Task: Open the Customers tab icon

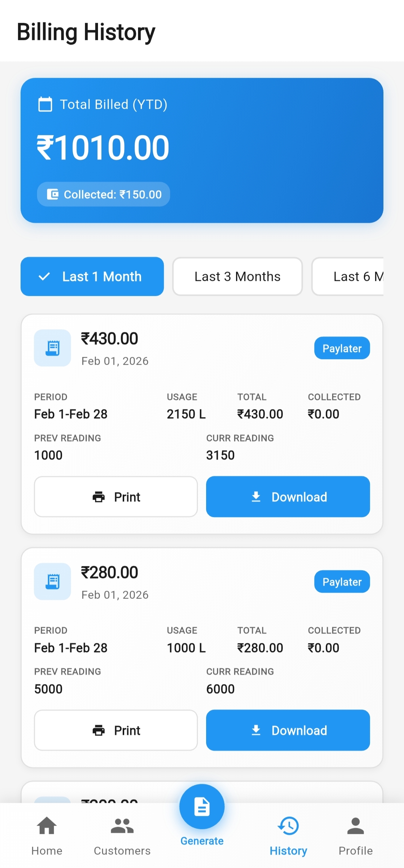Action: [x=122, y=826]
